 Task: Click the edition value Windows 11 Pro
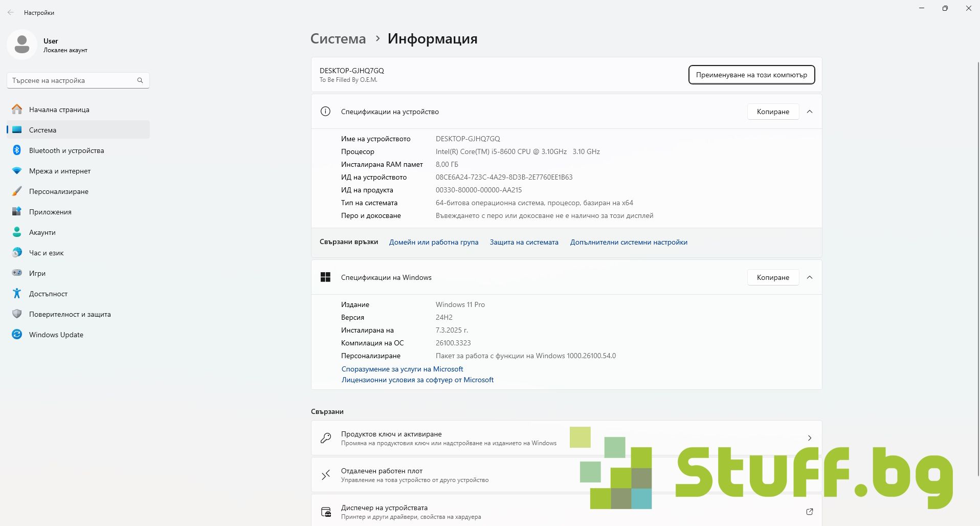pos(460,304)
